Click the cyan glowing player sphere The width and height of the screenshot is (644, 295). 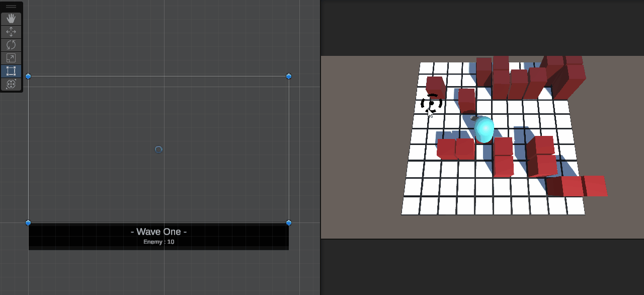coord(485,129)
